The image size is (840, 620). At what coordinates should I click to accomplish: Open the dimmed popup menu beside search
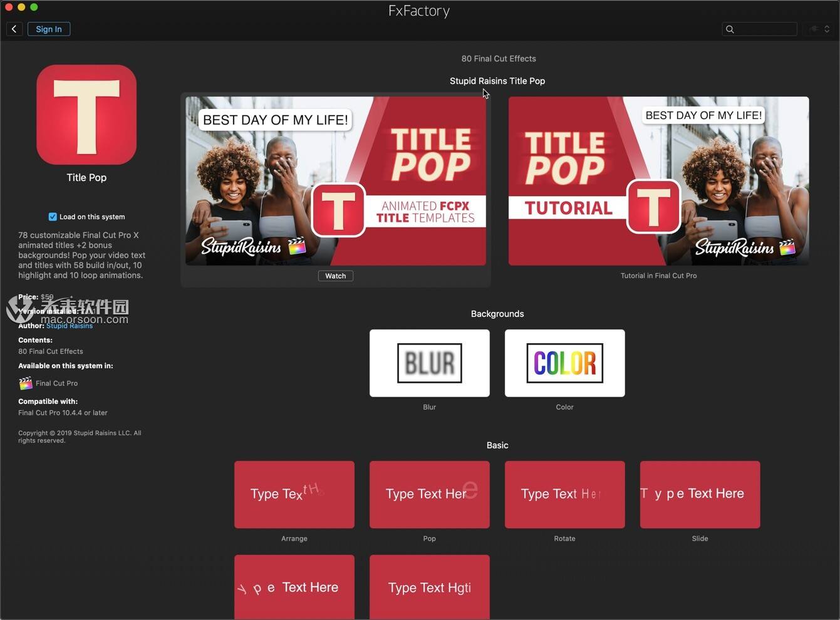click(819, 29)
